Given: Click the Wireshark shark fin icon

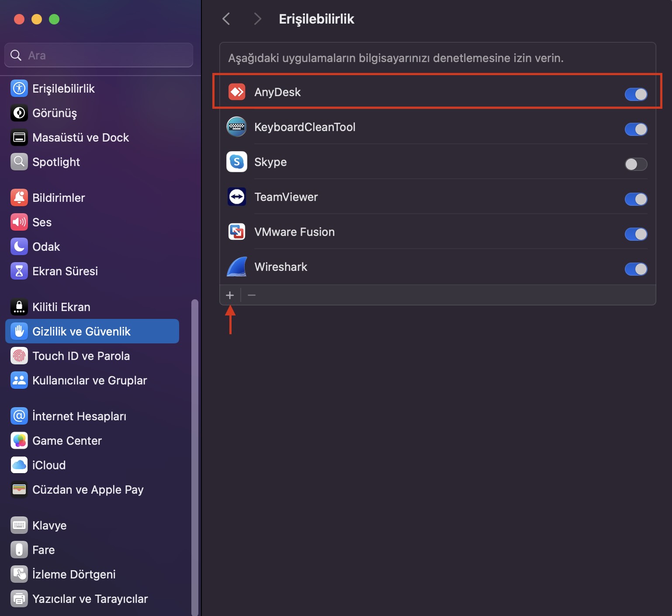Looking at the screenshot, I should point(237,267).
